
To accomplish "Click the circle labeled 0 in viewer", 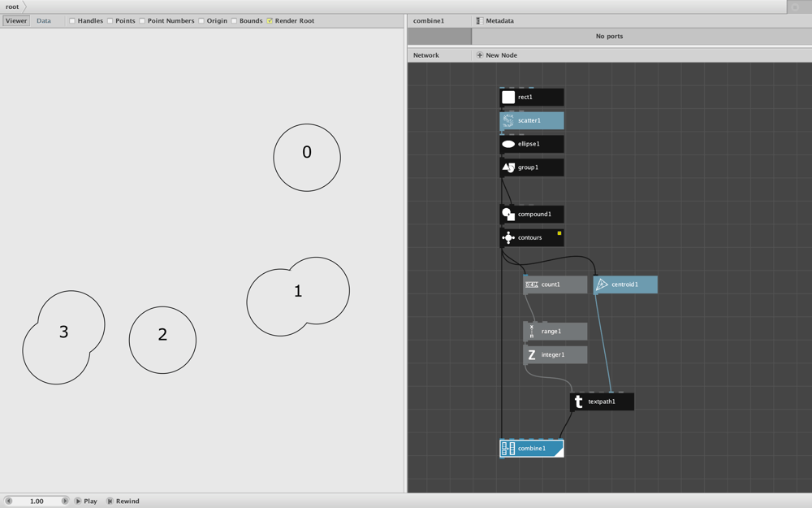I will pyautogui.click(x=307, y=158).
